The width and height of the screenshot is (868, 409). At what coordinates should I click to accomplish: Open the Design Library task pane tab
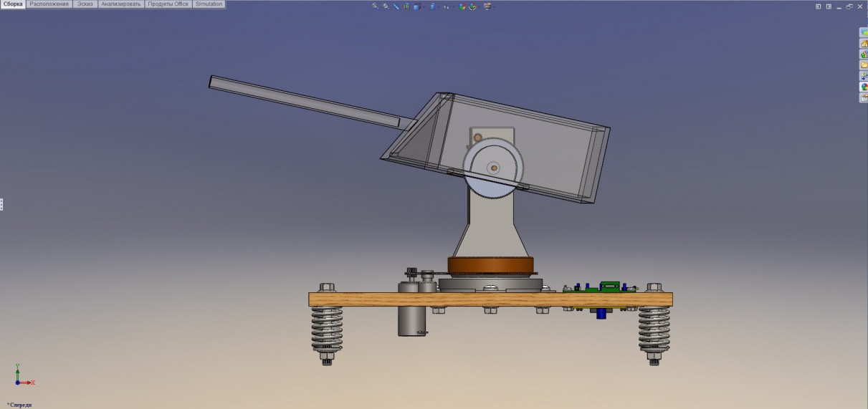pos(864,54)
